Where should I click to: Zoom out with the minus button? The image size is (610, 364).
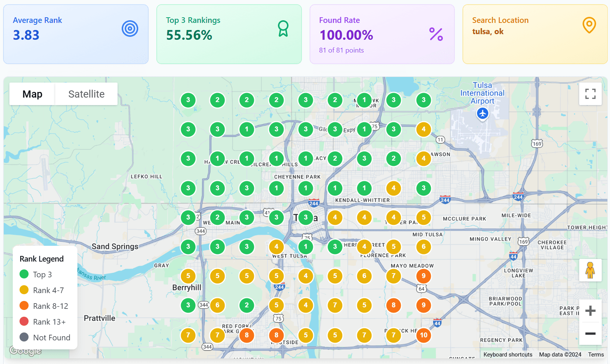[590, 333]
